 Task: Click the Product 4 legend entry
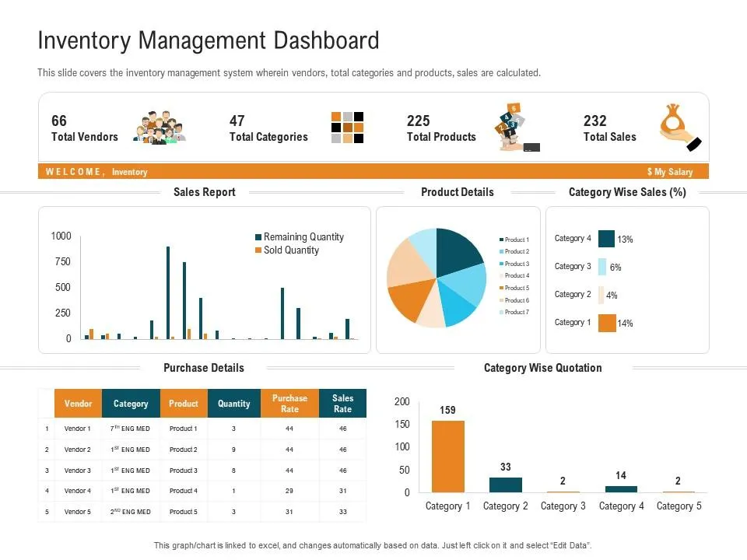(x=514, y=275)
